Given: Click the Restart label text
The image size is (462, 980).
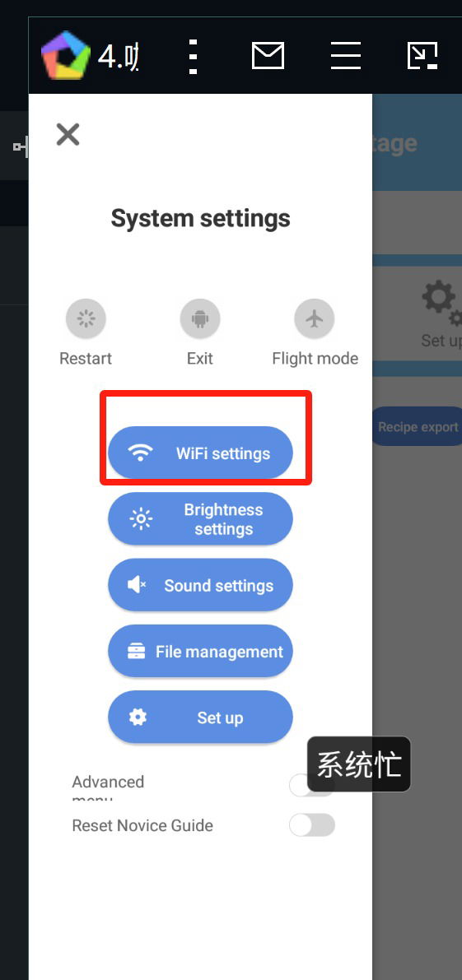Looking at the screenshot, I should (x=86, y=358).
